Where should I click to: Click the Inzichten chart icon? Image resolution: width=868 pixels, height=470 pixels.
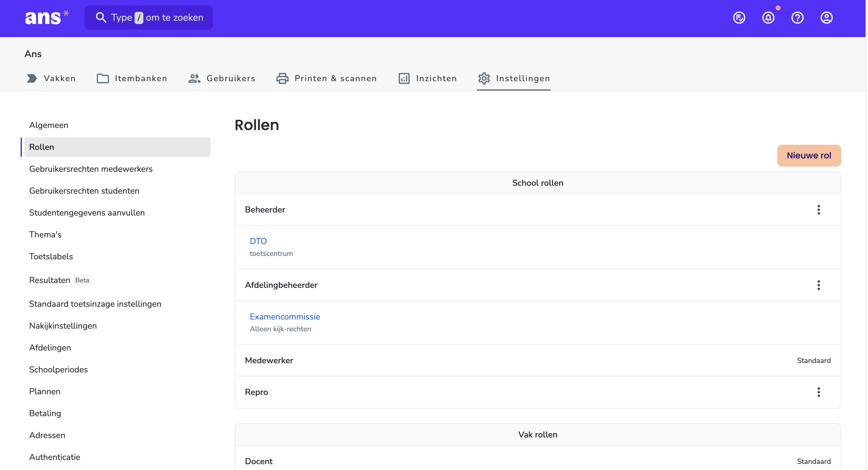click(404, 78)
